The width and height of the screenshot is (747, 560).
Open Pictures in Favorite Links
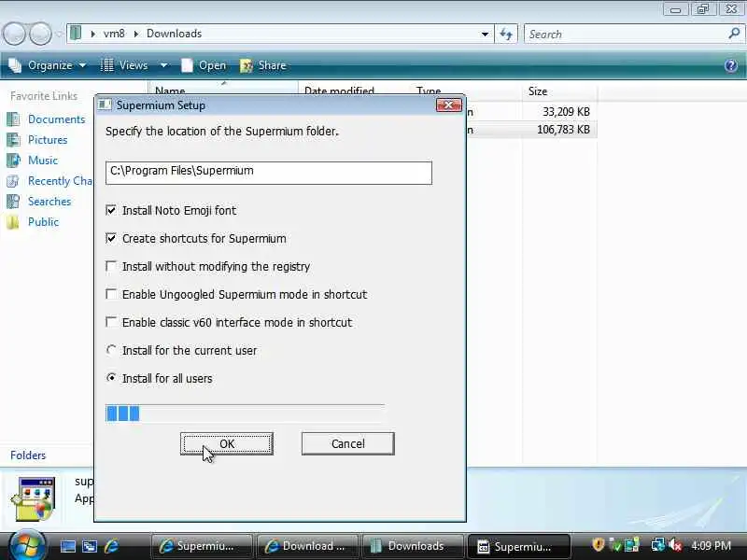pos(48,139)
